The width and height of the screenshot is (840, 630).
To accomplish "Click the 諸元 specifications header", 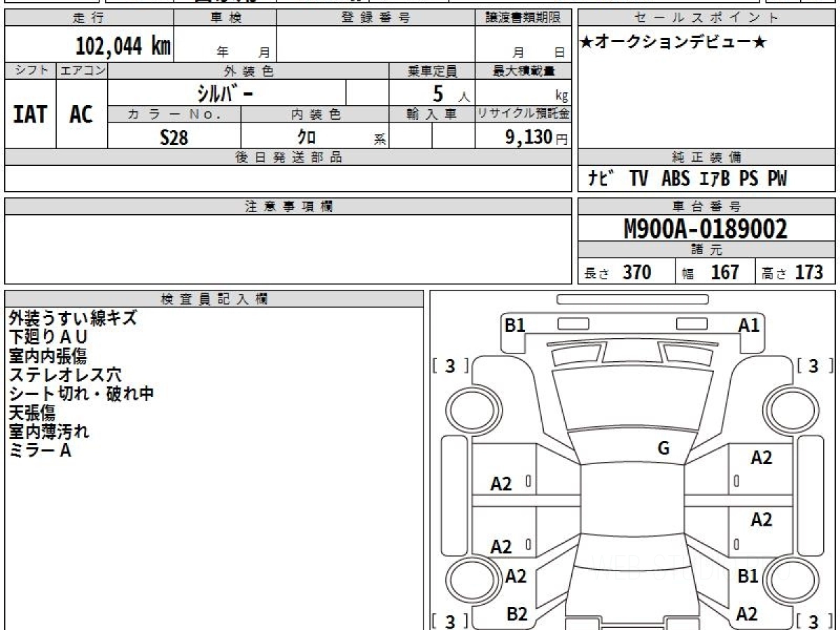I will [x=706, y=251].
